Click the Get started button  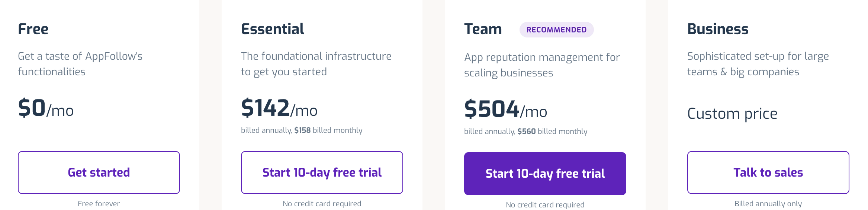pyautogui.click(x=99, y=173)
